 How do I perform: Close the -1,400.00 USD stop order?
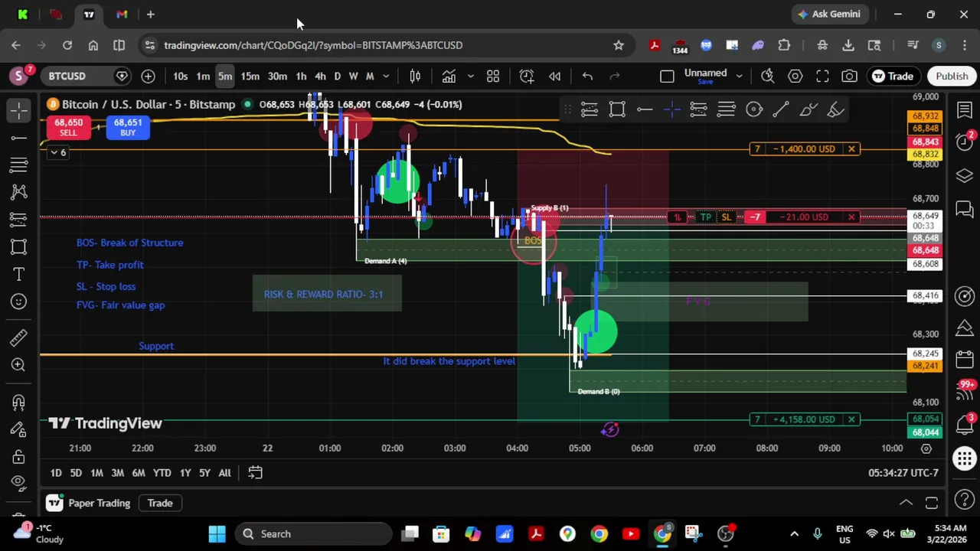coord(851,148)
